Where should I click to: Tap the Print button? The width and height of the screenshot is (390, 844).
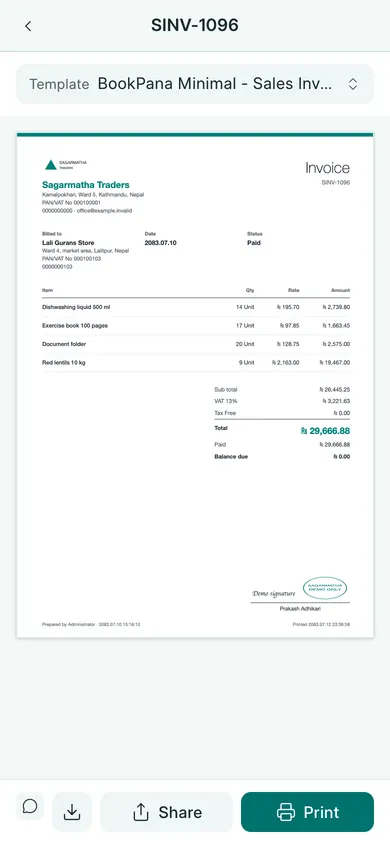[307, 812]
